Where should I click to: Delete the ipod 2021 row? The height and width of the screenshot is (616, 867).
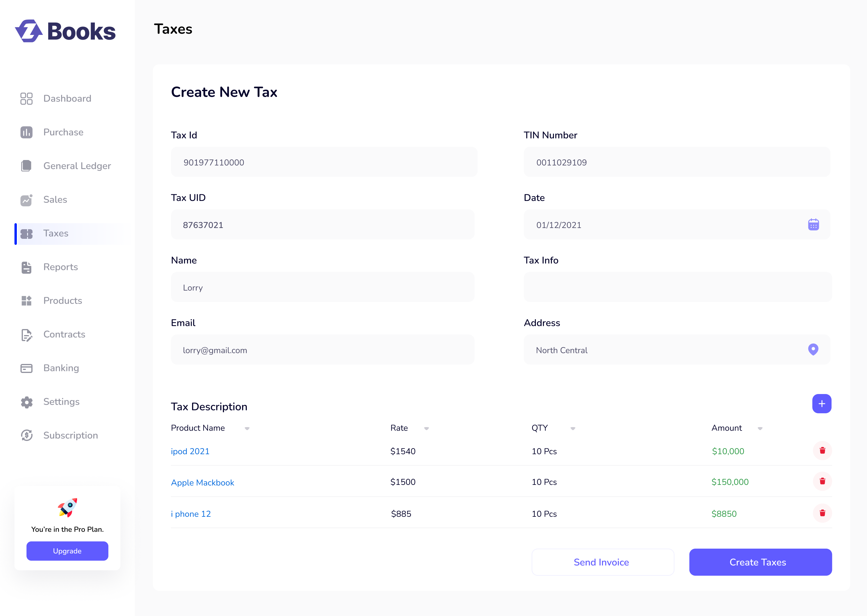point(822,451)
